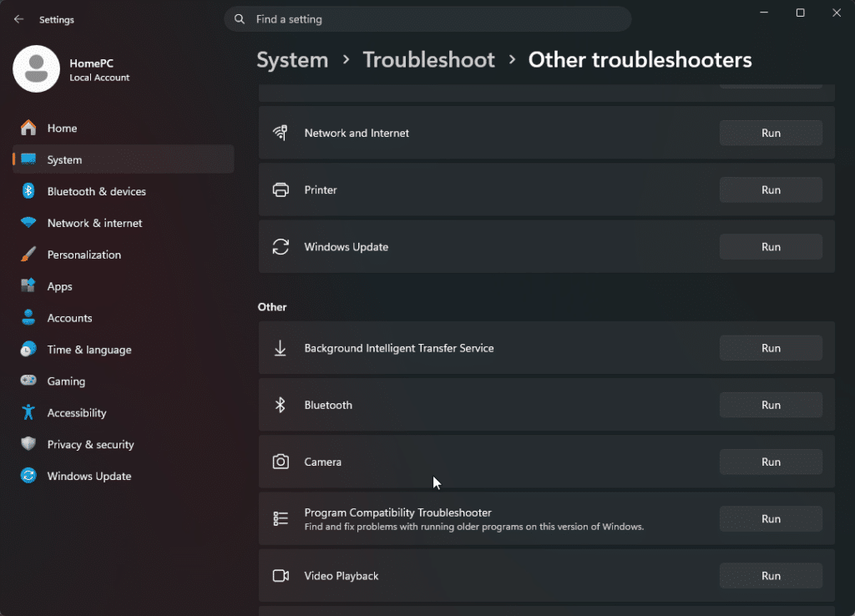The image size is (855, 616).
Task: Navigate to System breadcrumb
Action: tap(292, 60)
